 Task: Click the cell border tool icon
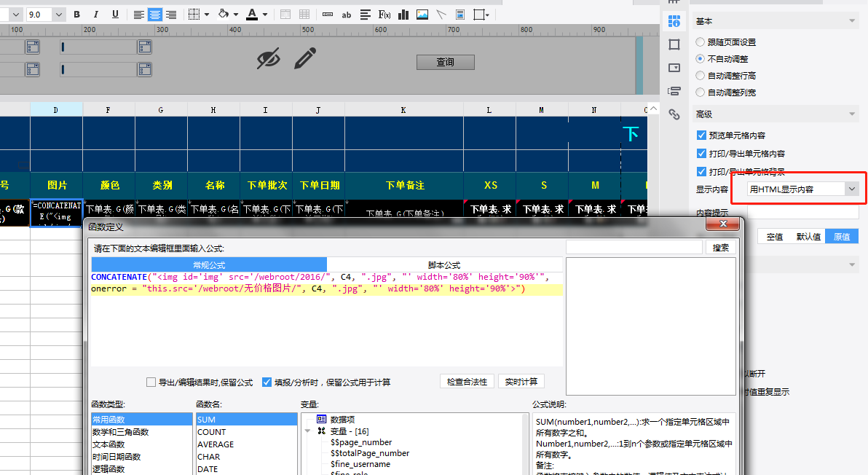point(194,15)
